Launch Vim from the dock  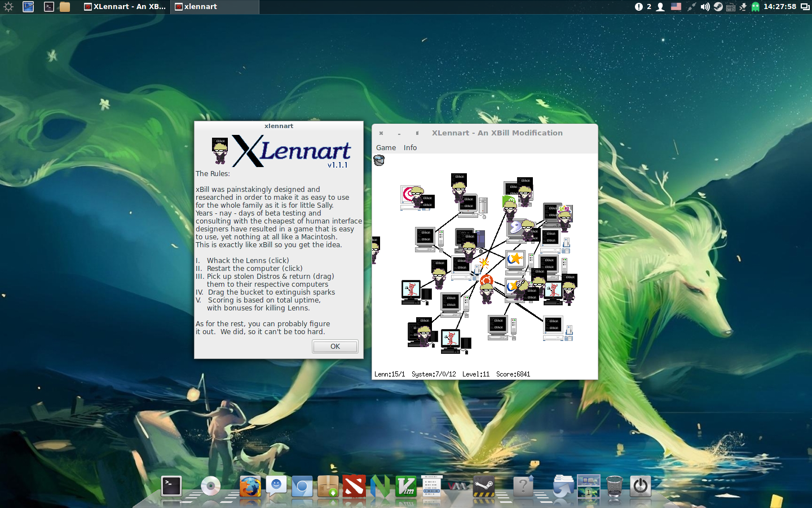[x=406, y=486]
